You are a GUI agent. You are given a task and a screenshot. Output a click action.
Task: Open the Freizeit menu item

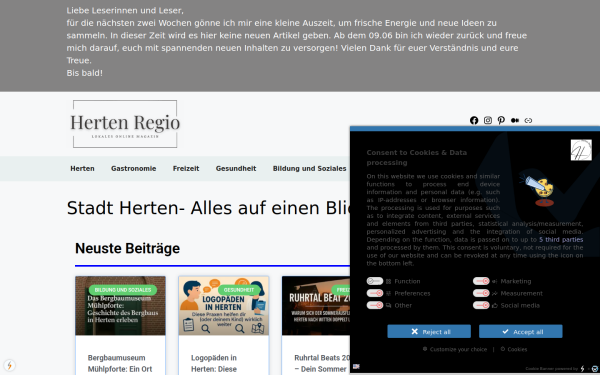[186, 169]
